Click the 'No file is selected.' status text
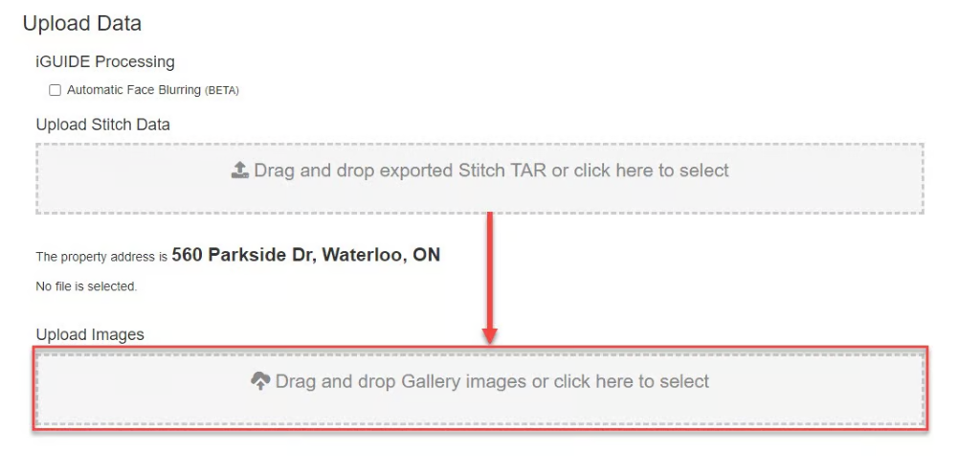 (86, 286)
